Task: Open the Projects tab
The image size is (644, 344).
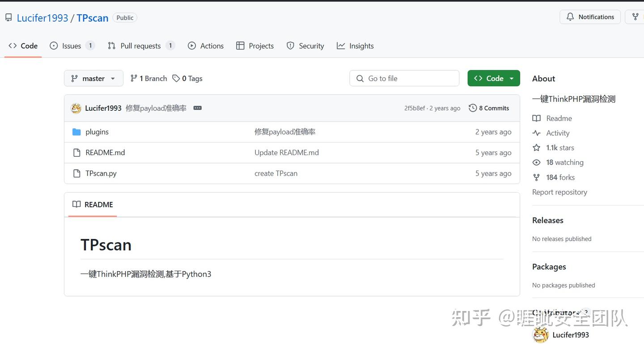Action: tap(255, 46)
